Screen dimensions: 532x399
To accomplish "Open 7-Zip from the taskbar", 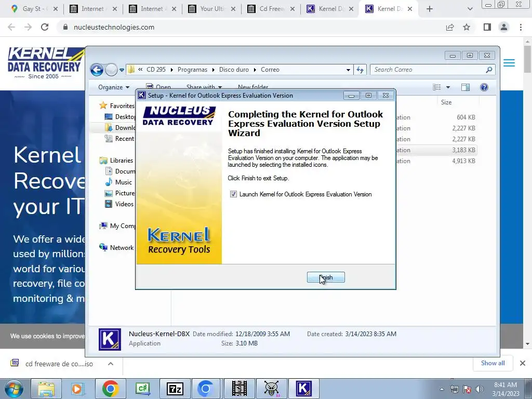I will 175,389.
